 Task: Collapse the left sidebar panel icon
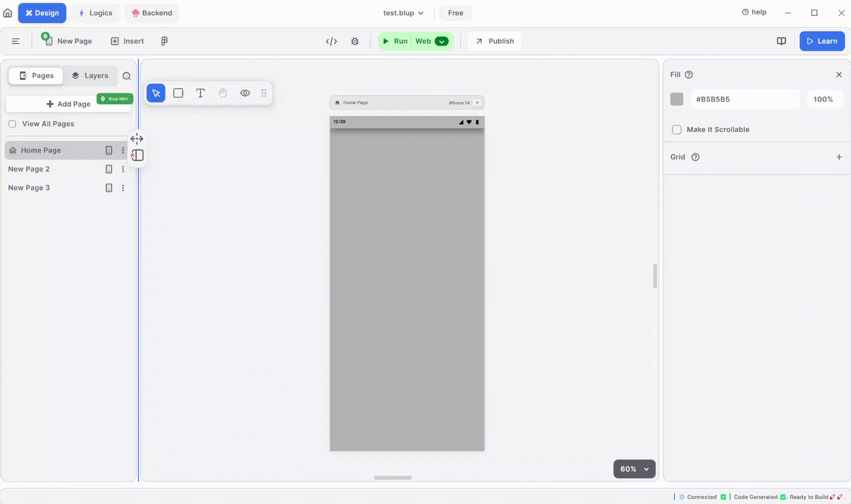click(138, 155)
